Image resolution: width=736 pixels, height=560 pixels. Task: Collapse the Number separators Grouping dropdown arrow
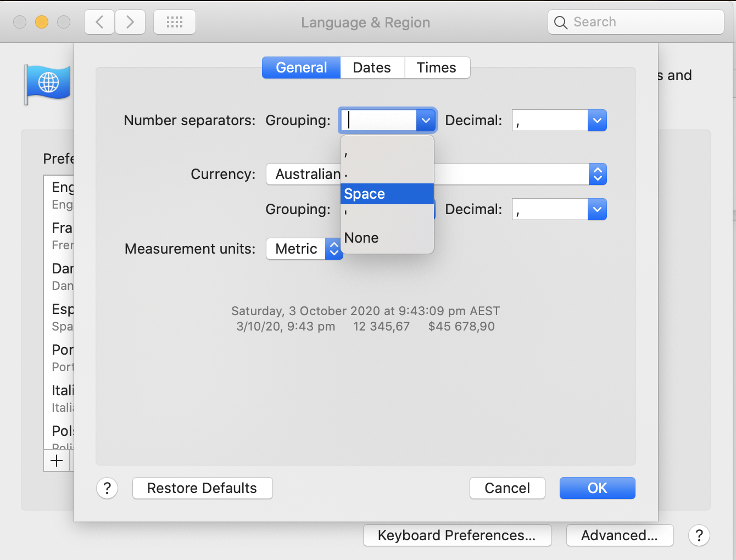click(426, 120)
